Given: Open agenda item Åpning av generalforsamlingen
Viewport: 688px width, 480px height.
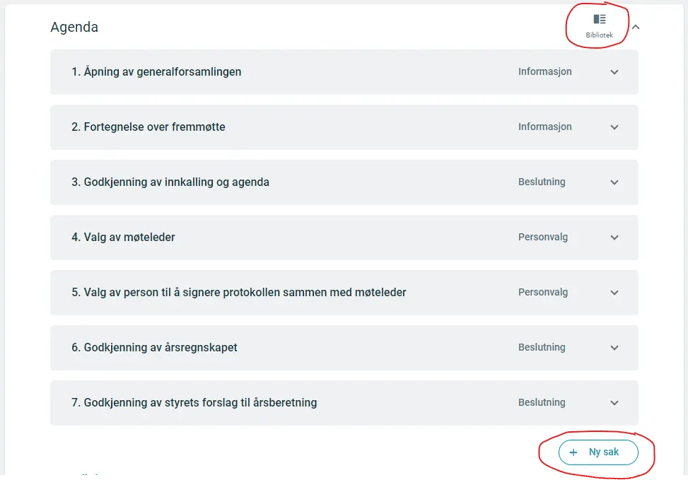Looking at the screenshot, I should 344,72.
